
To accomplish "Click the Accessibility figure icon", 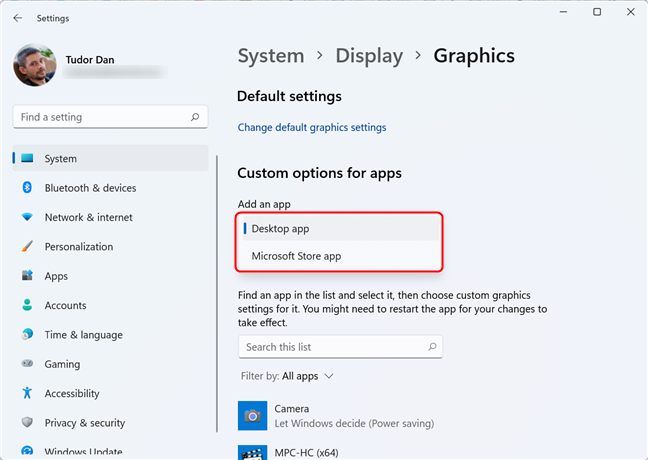I will click(27, 393).
